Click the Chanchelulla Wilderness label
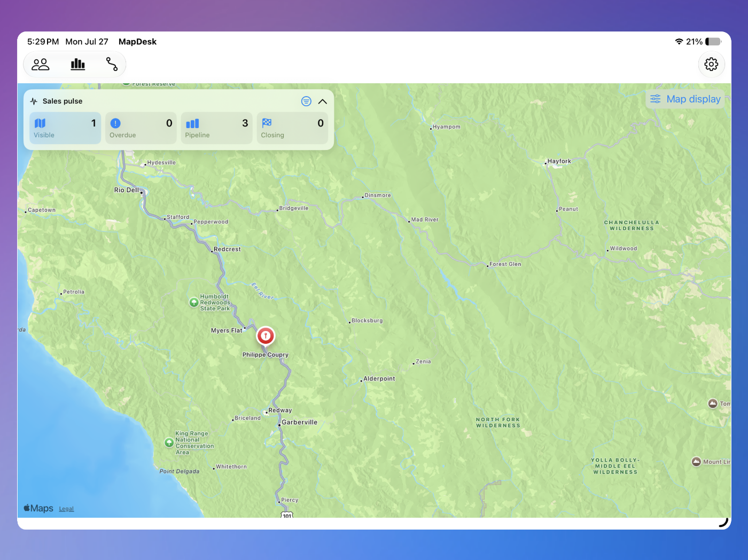This screenshot has width=748, height=560. tap(632, 225)
